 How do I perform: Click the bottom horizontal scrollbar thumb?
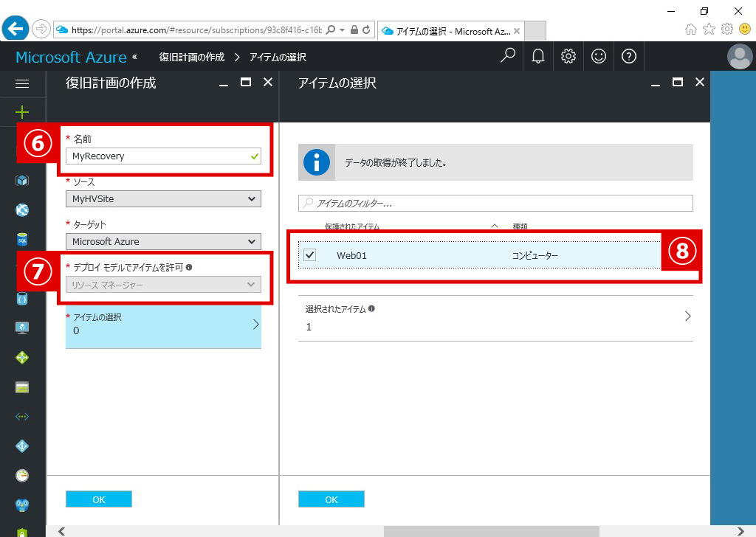[x=491, y=531]
